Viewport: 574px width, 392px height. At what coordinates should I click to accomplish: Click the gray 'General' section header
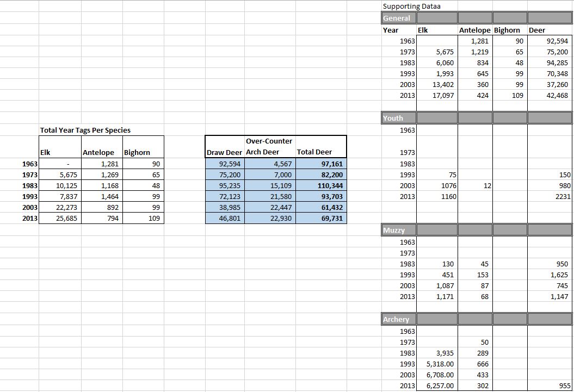coord(399,18)
